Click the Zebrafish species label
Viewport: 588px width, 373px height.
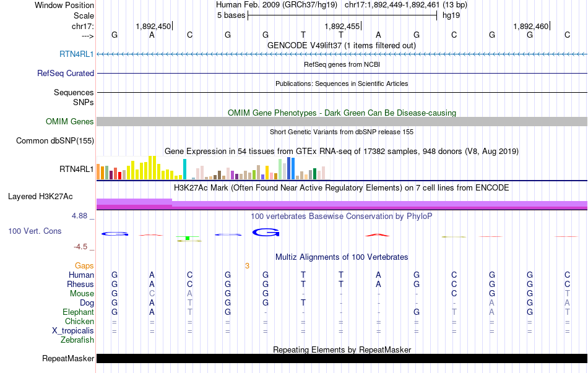click(x=77, y=340)
